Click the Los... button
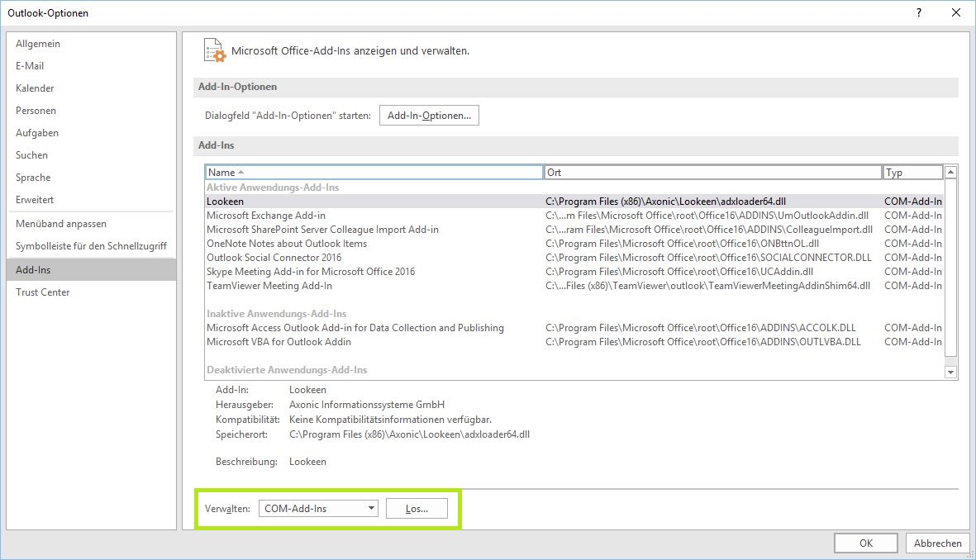This screenshot has width=976, height=560. 417,509
